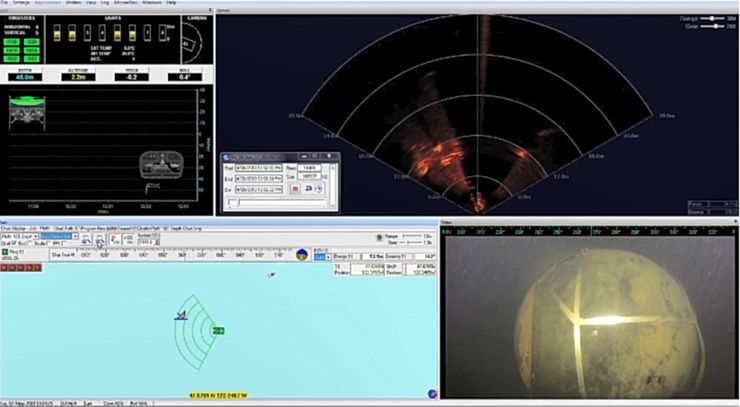Click the compass globe icon in chart toolbar
Screen dimensions: 740x407
[302, 255]
